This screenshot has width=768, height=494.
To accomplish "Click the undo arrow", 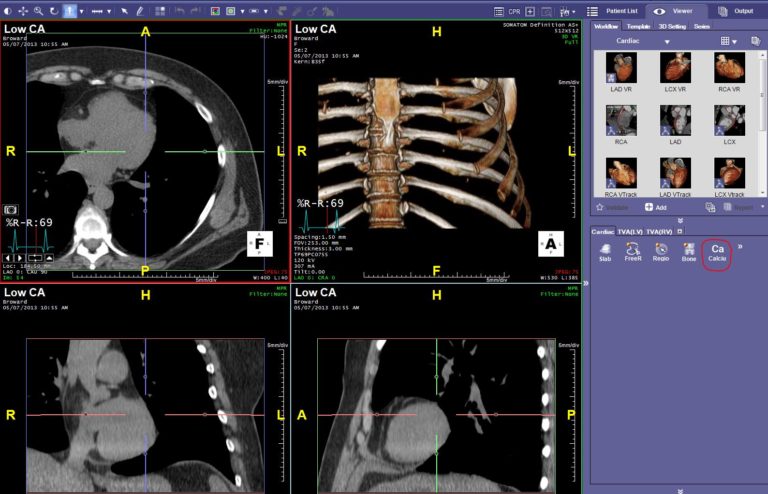I will click(x=180, y=11).
